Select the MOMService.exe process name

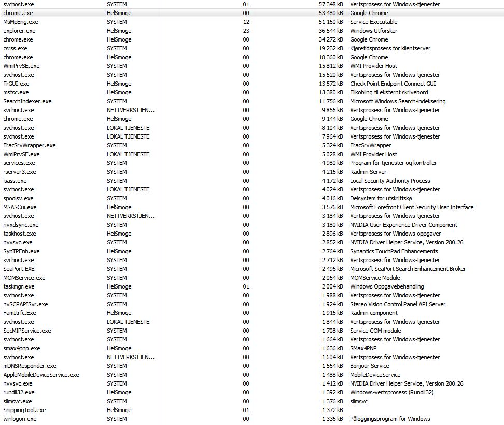pos(24,278)
